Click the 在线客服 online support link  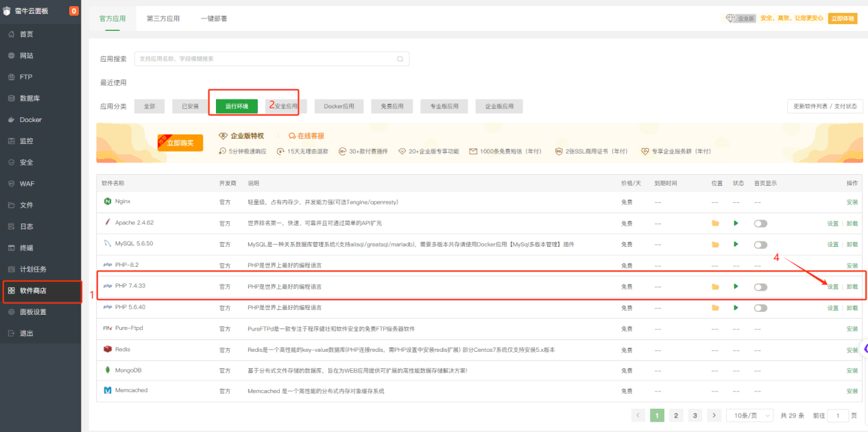306,136
